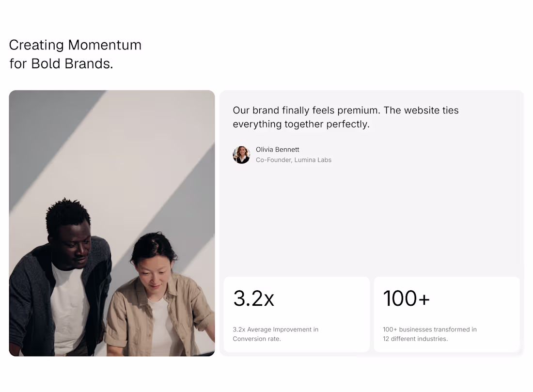Click 'Co-Founder, Lumina Labs' subtitle
Image resolution: width=533 pixels, height=392 pixels.
pos(293,160)
